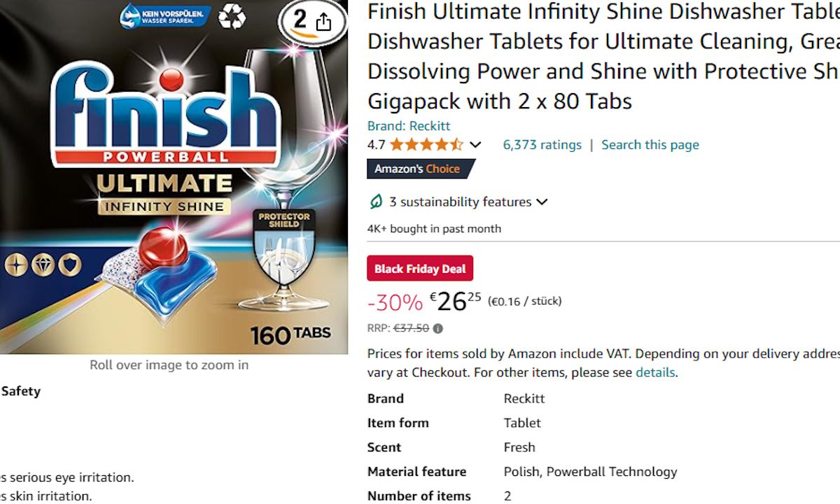Follow the details link about prices
The height and width of the screenshot is (504, 840).
point(654,372)
